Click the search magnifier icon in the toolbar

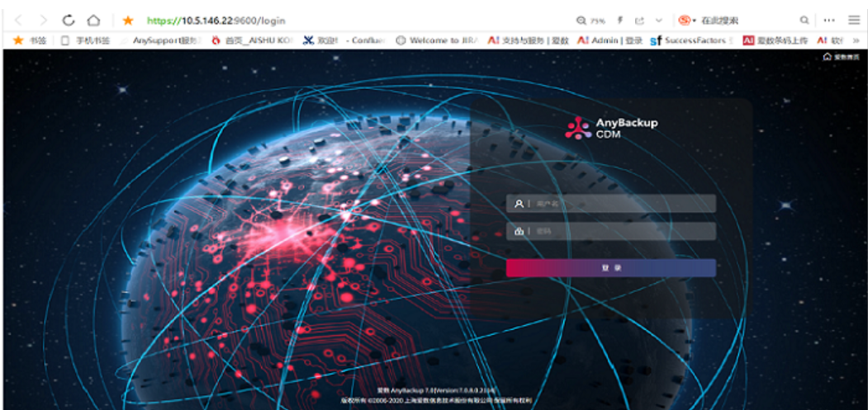click(x=804, y=21)
